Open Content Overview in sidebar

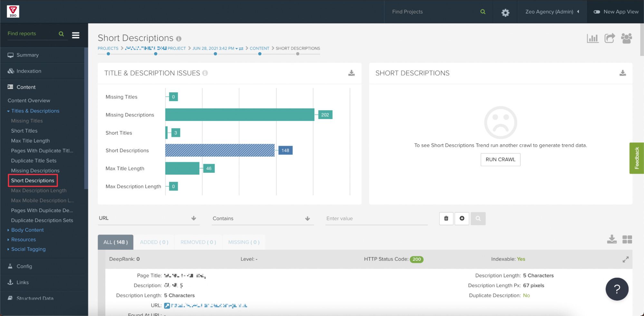pyautogui.click(x=29, y=101)
